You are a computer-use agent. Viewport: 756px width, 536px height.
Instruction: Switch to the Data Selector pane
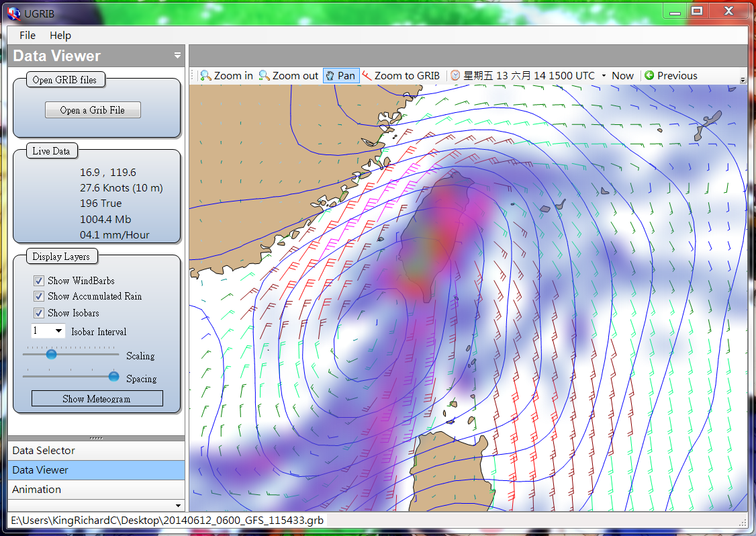click(44, 451)
